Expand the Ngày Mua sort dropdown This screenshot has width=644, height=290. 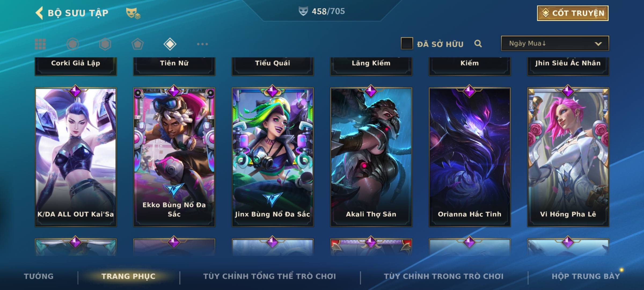point(555,44)
